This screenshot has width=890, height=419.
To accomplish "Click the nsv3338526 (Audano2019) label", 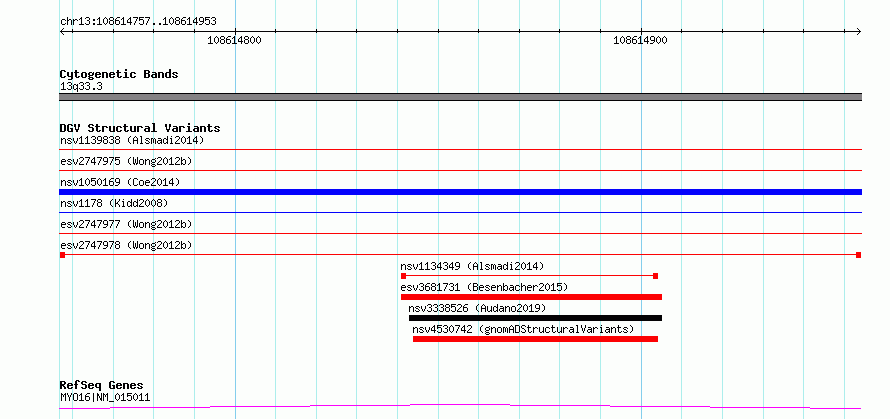I will pyautogui.click(x=477, y=308).
